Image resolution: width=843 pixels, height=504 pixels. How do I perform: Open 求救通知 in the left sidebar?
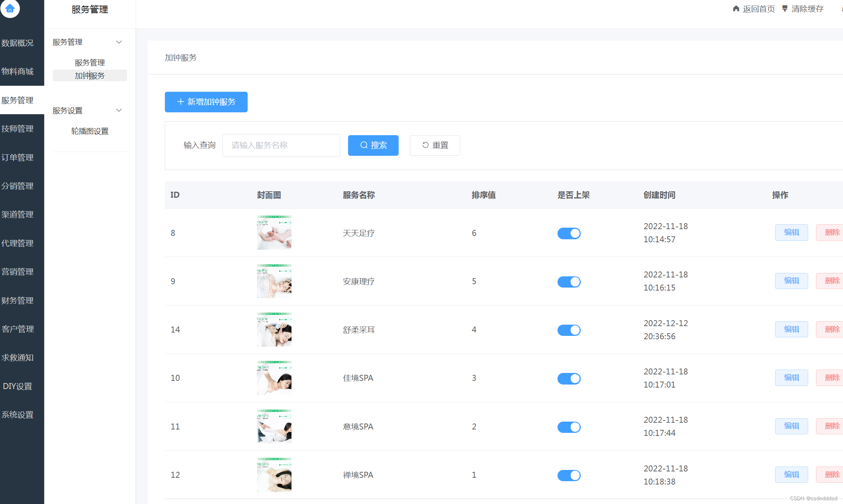click(x=17, y=358)
